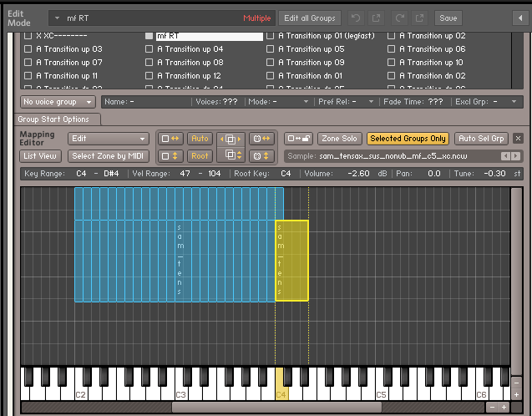
Task: Toggle auto-spread zone velocity ranges vertically icon
Action: (x=170, y=156)
